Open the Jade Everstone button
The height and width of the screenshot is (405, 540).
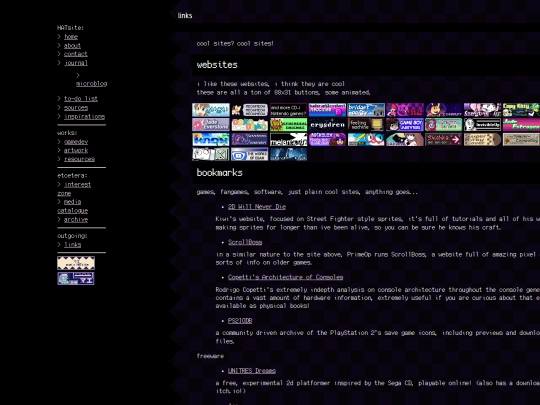pyautogui.click(x=211, y=125)
